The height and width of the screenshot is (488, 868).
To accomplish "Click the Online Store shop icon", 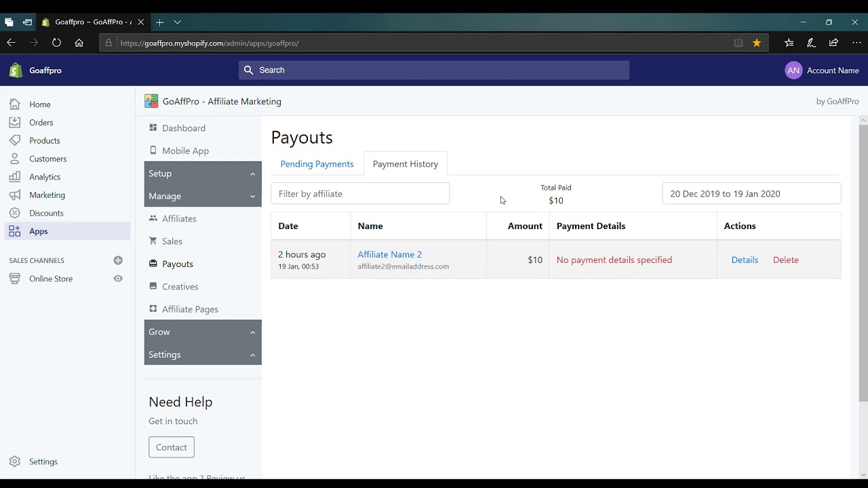I will tap(15, 279).
